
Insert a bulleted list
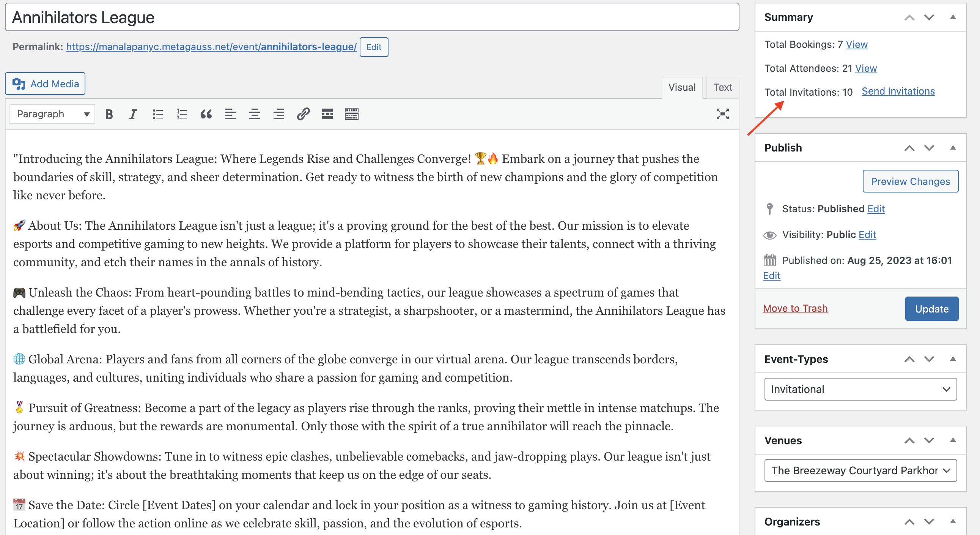point(157,114)
